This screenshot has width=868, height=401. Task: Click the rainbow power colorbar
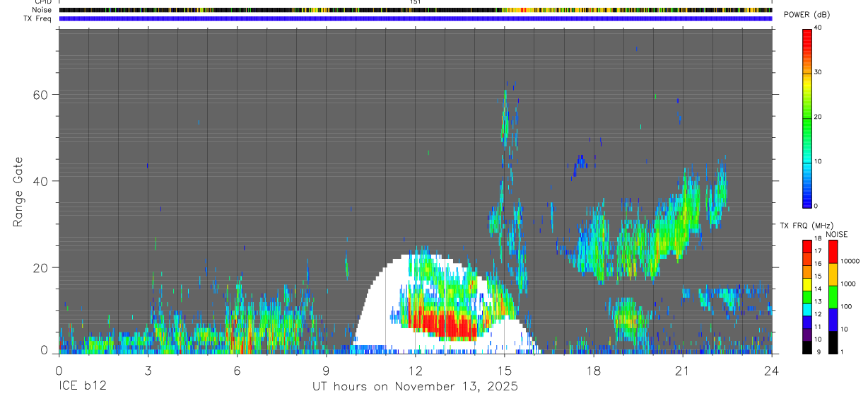pos(807,117)
